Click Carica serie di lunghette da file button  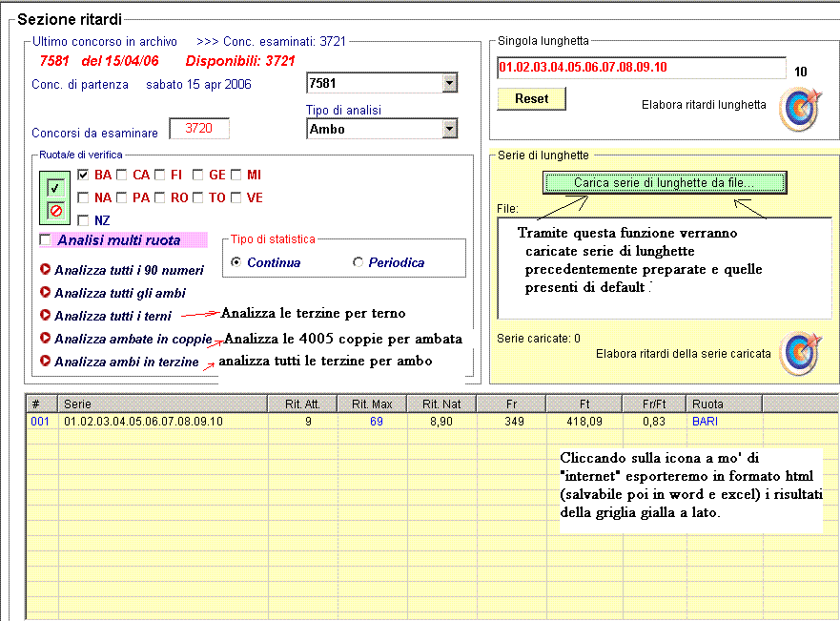pos(664,182)
